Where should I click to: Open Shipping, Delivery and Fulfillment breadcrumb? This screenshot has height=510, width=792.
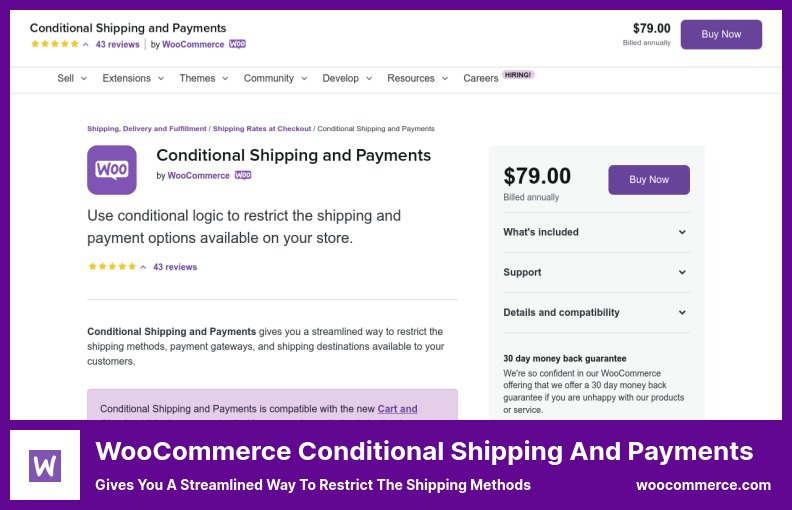(147, 129)
